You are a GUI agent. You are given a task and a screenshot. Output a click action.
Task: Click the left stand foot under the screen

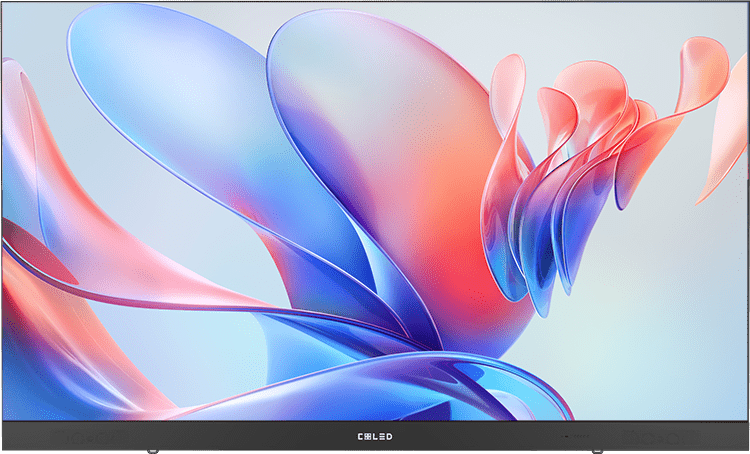pyautogui.click(x=150, y=451)
